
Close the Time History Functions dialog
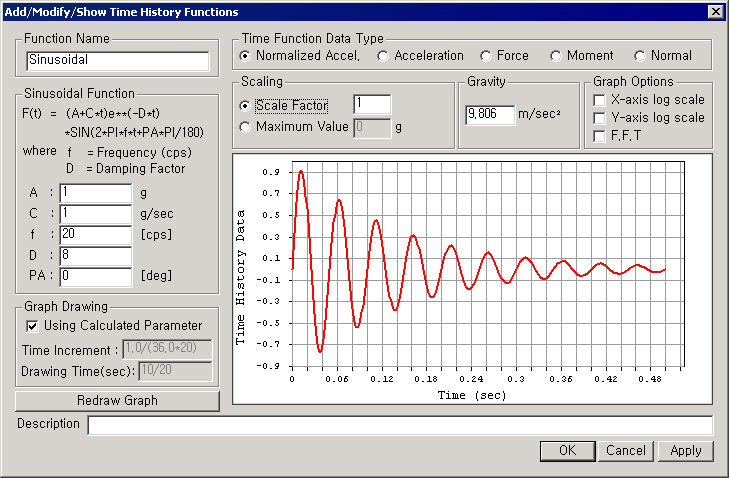tap(716, 12)
